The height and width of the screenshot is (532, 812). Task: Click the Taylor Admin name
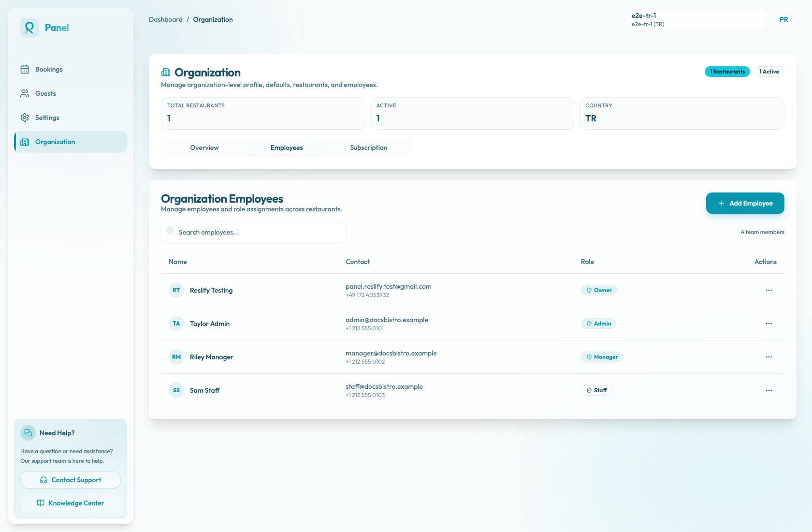[x=210, y=324]
